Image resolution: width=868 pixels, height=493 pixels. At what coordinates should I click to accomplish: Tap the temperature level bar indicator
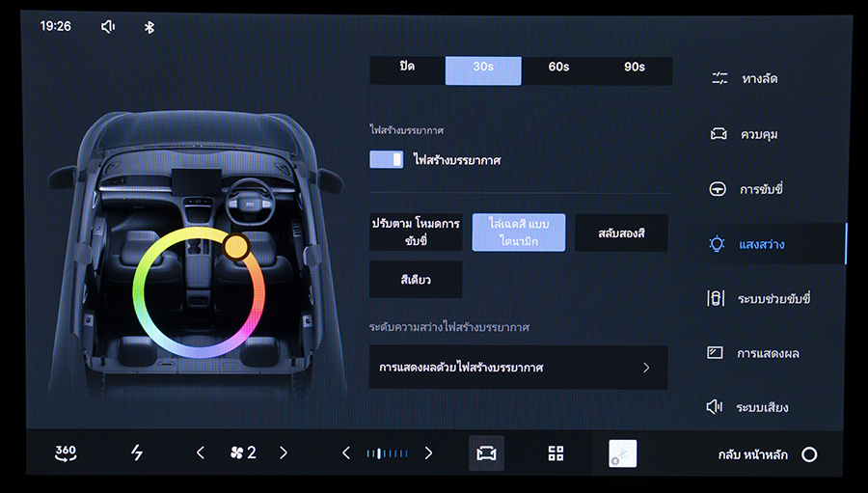click(387, 453)
